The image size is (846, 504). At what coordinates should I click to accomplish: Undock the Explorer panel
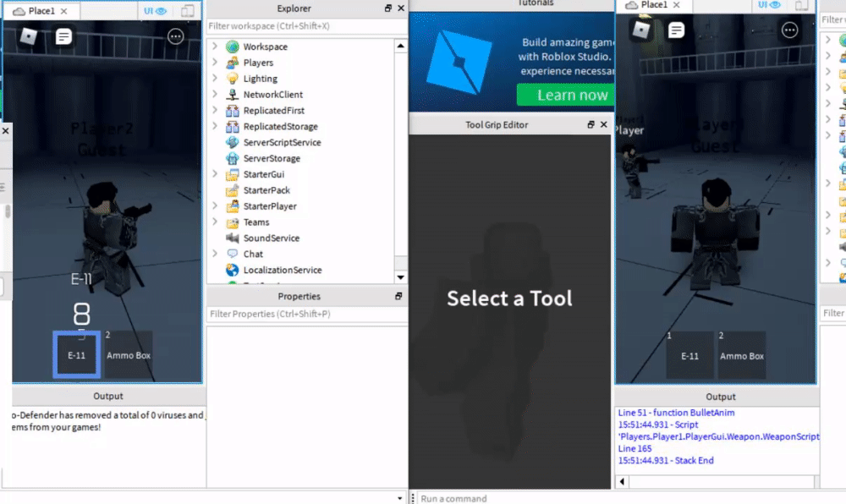coord(388,8)
